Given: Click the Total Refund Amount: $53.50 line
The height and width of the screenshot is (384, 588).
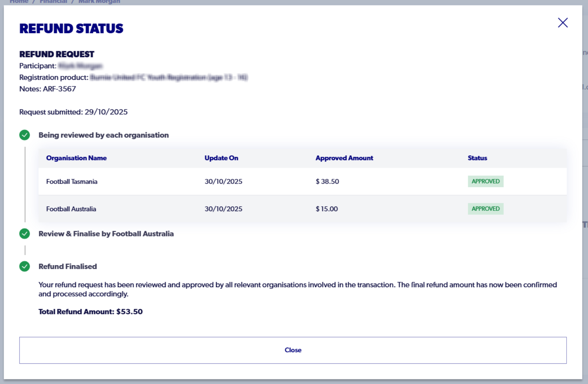Looking at the screenshot, I should point(90,312).
